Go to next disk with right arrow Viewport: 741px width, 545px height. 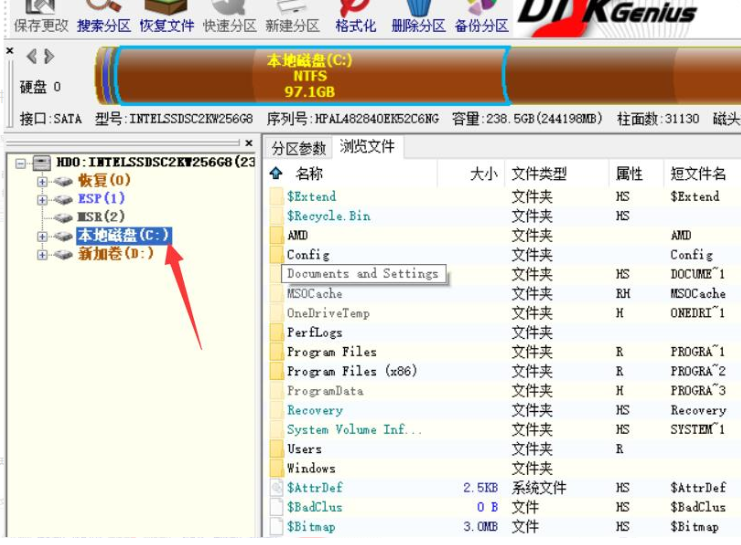click(49, 56)
